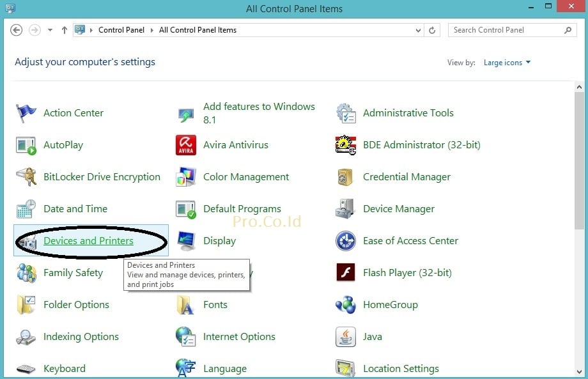Open the Display monitor icon

186,241
